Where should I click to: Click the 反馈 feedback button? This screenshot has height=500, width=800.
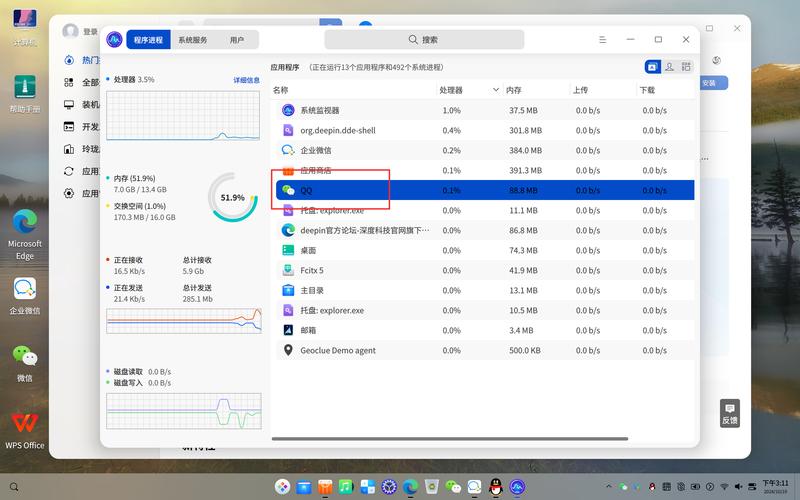pos(729,413)
